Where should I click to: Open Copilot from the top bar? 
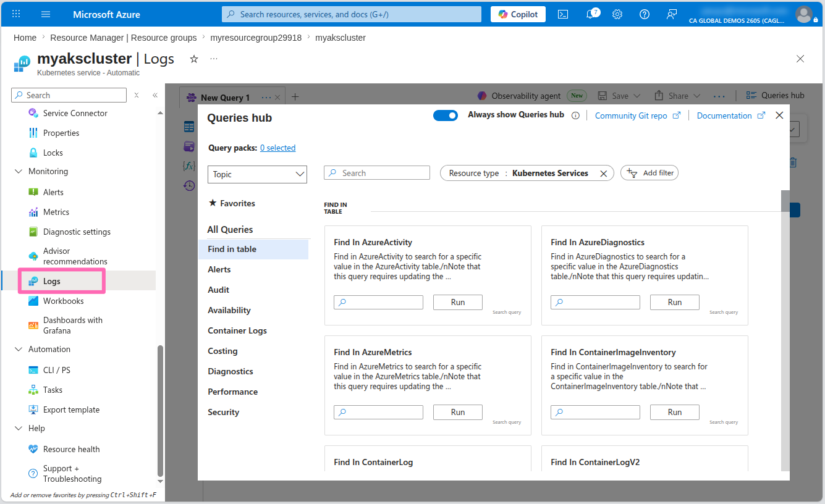pyautogui.click(x=518, y=14)
